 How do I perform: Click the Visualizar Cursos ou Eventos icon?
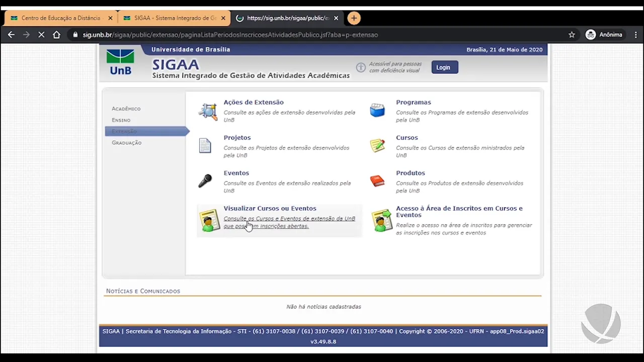pyautogui.click(x=209, y=220)
